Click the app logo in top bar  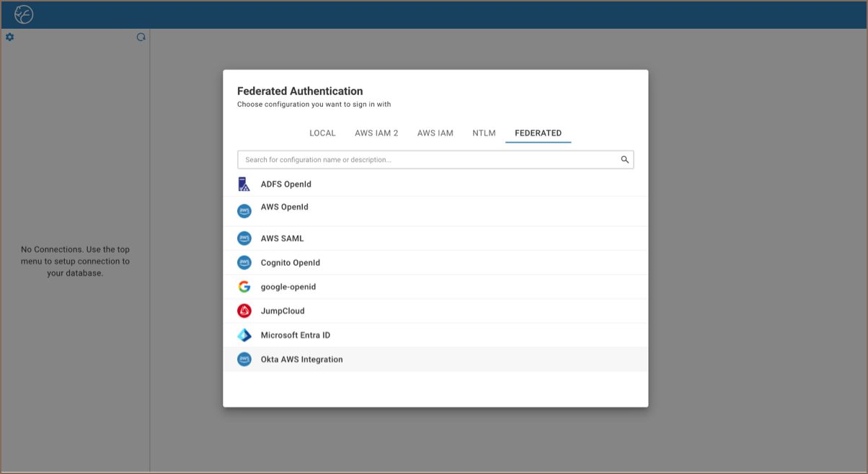coord(24,14)
